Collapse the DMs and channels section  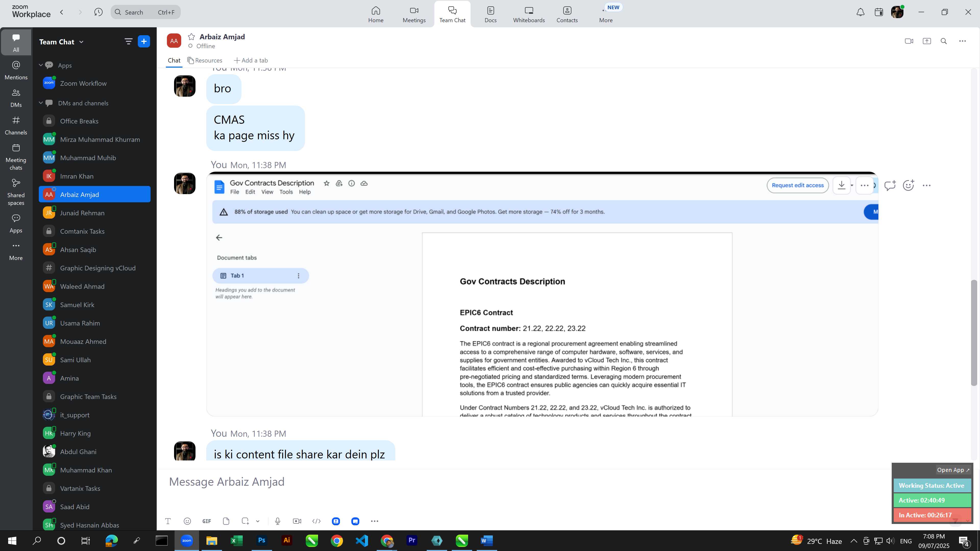(41, 103)
